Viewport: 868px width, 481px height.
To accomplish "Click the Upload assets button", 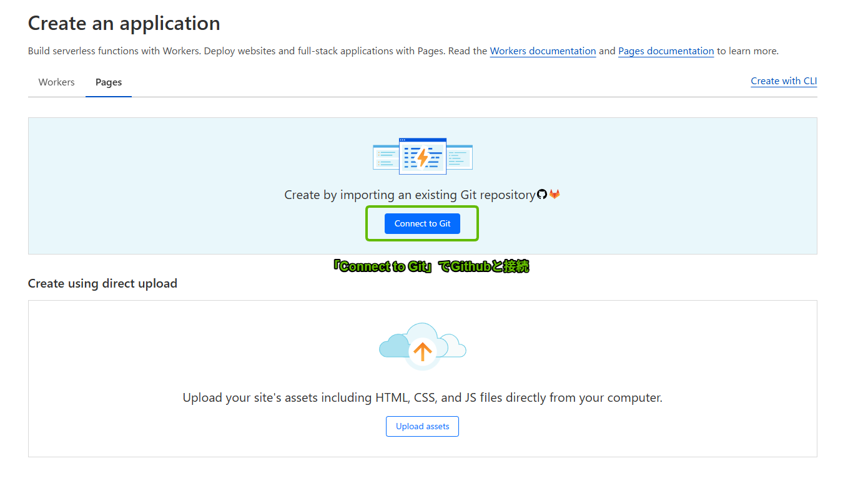I will [x=422, y=427].
